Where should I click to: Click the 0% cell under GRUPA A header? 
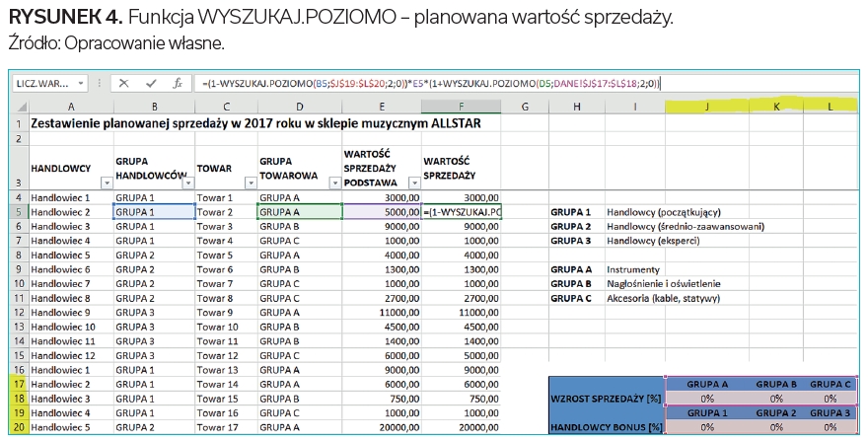[x=706, y=399]
